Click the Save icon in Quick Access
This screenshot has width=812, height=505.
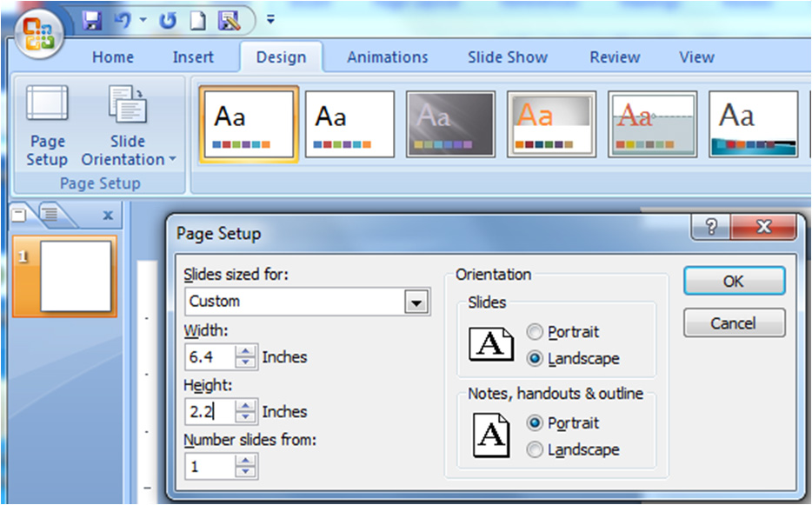tap(92, 20)
